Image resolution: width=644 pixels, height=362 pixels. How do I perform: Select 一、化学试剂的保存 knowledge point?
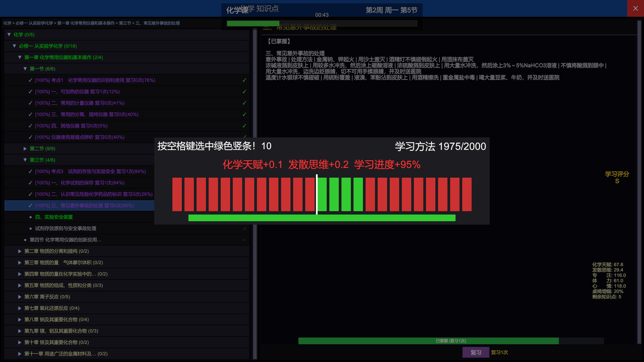[x=79, y=183]
